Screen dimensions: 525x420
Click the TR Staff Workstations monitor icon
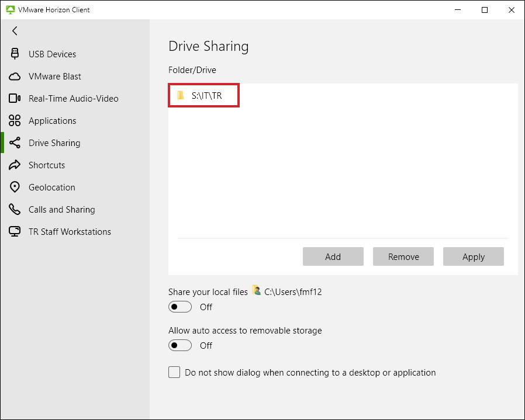click(x=15, y=231)
